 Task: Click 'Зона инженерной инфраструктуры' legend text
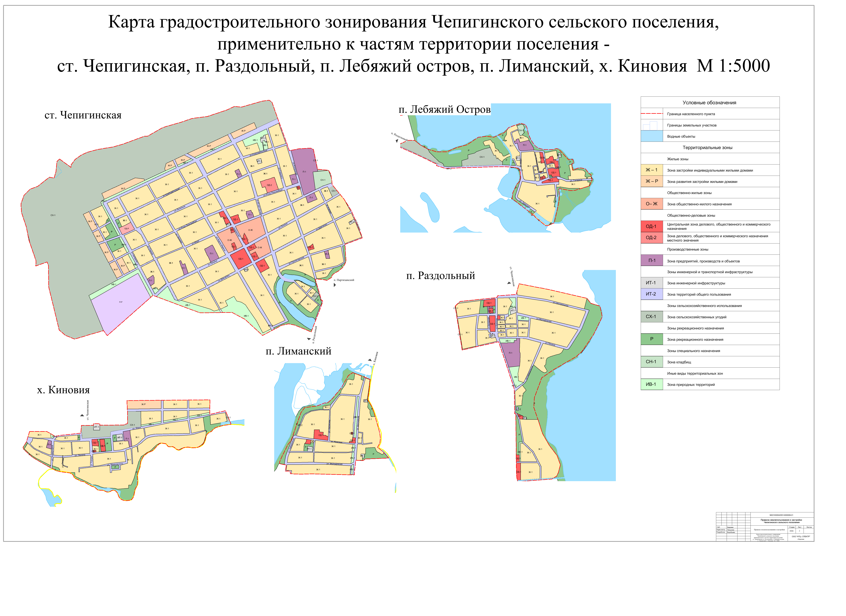click(696, 283)
